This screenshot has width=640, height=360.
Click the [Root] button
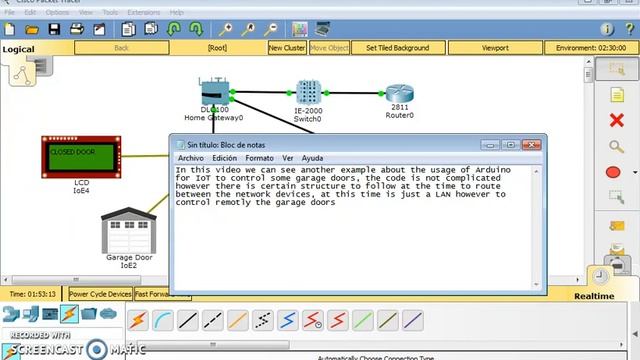coord(217,48)
